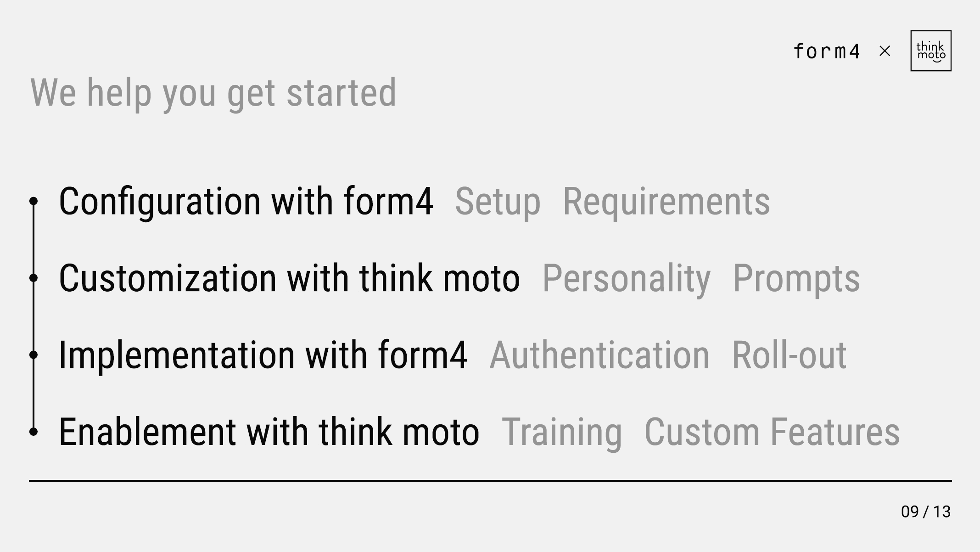Image resolution: width=980 pixels, height=552 pixels.
Task: Click the gray 'Custom Features' keyword
Action: [x=772, y=432]
